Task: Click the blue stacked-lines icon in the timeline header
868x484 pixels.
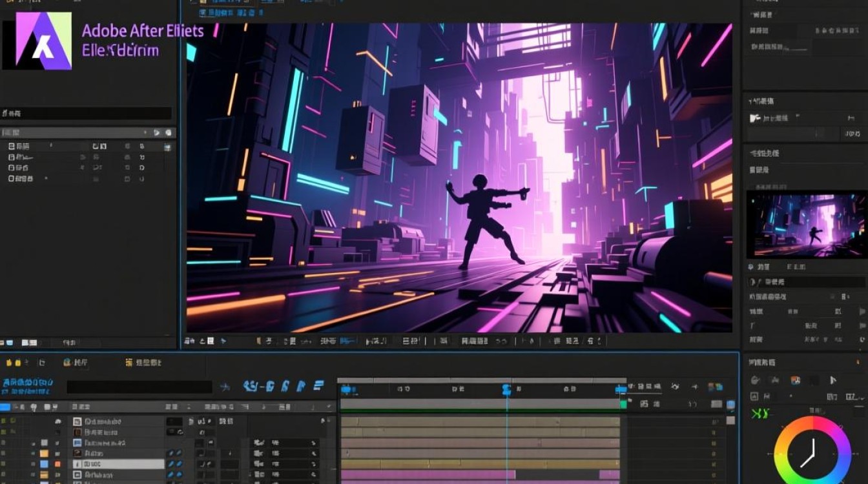Action: click(x=318, y=386)
